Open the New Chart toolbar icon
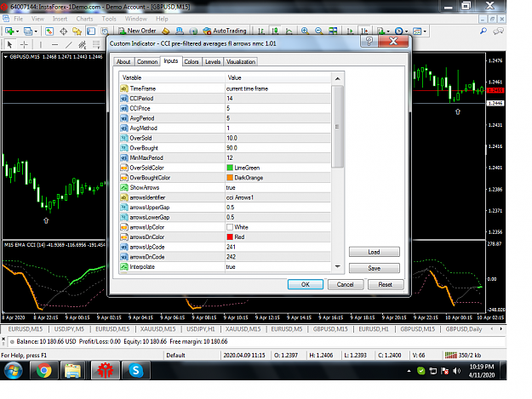The width and height of the screenshot is (532, 399). (x=9, y=31)
